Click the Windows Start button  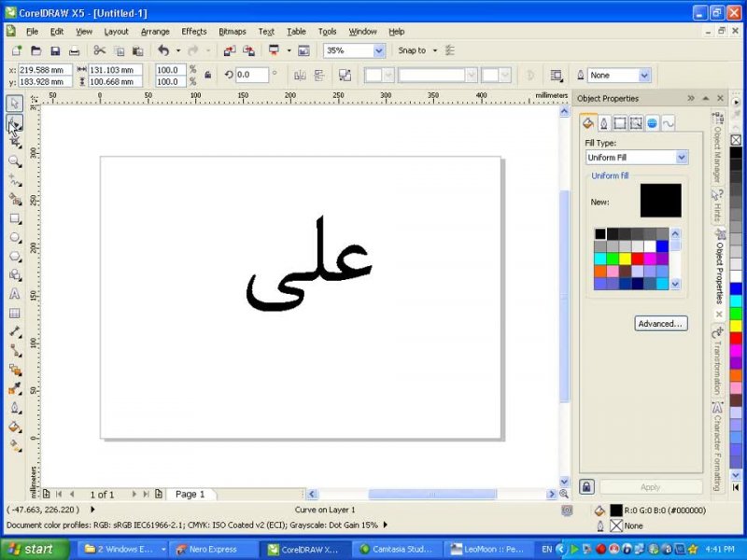[35, 549]
